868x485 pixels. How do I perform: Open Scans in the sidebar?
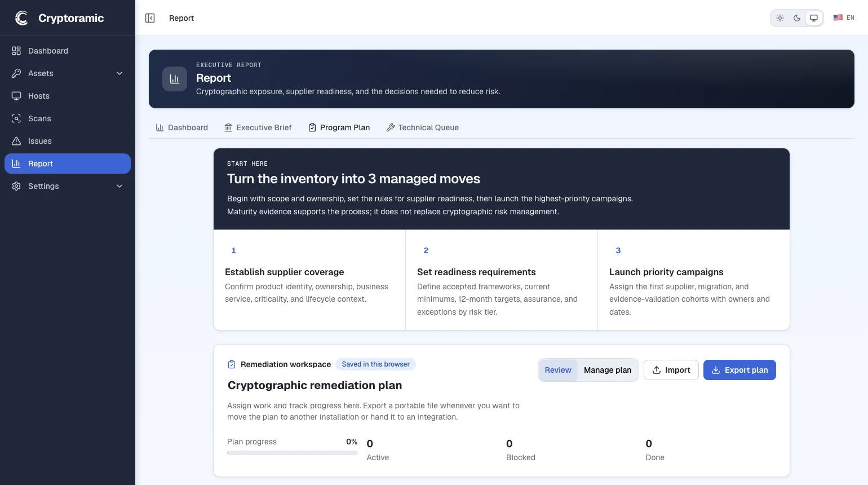(x=68, y=118)
